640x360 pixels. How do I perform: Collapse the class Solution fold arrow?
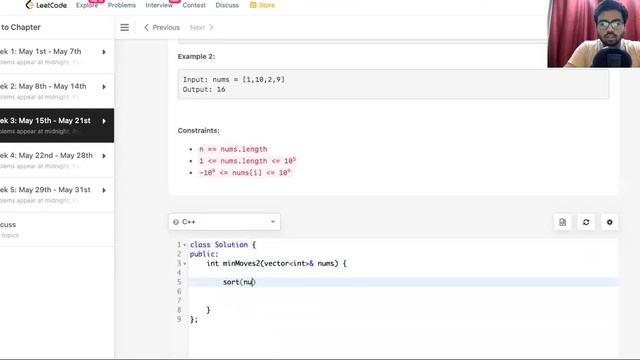pos(185,245)
